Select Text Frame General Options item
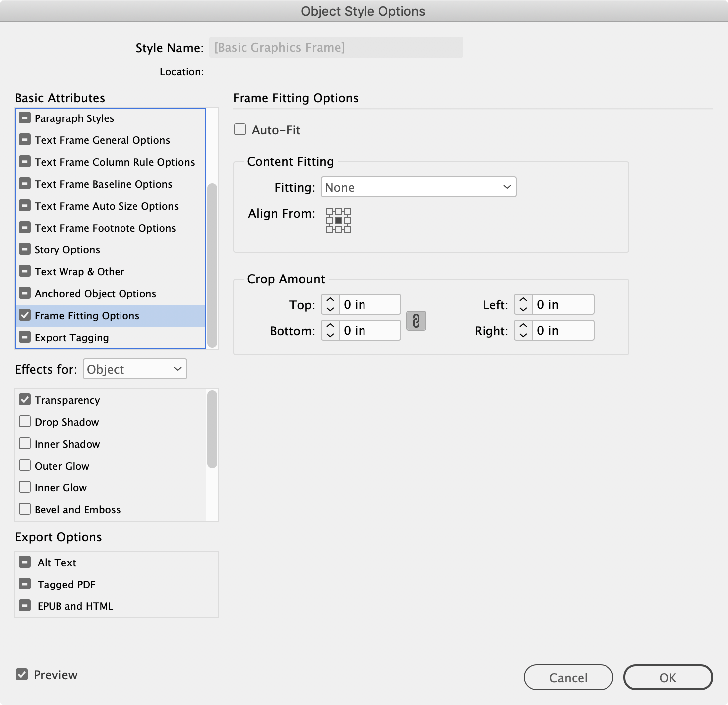The height and width of the screenshot is (705, 728). pos(111,140)
